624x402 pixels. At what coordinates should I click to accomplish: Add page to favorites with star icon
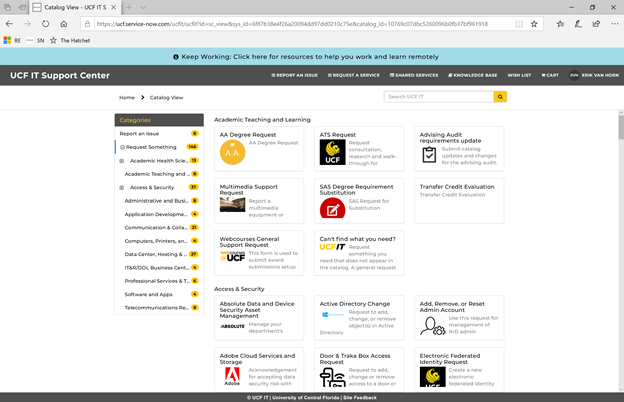tap(534, 24)
